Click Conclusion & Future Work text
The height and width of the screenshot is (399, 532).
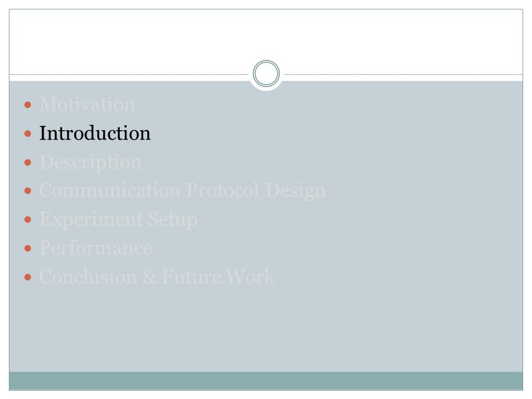[x=157, y=277]
